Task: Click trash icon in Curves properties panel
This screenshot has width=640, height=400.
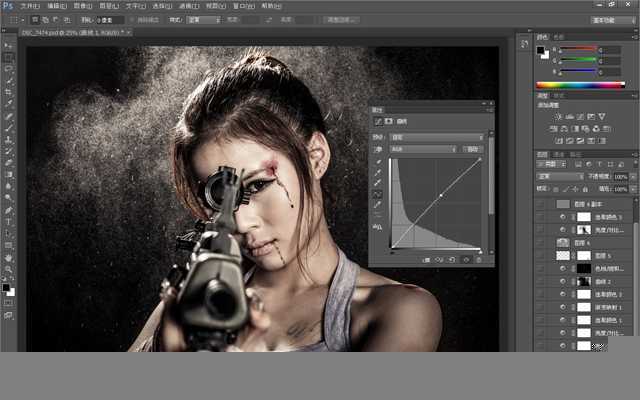Action: click(x=479, y=260)
